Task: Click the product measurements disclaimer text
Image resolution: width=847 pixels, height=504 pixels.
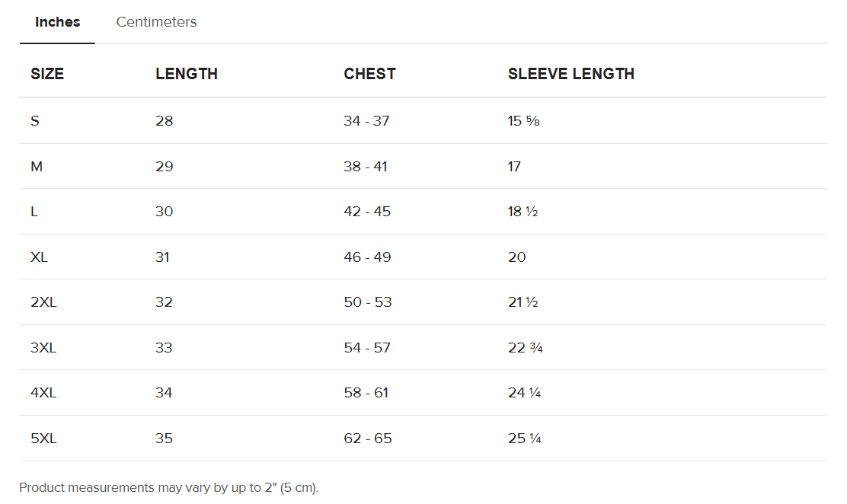Action: pyautogui.click(x=168, y=487)
